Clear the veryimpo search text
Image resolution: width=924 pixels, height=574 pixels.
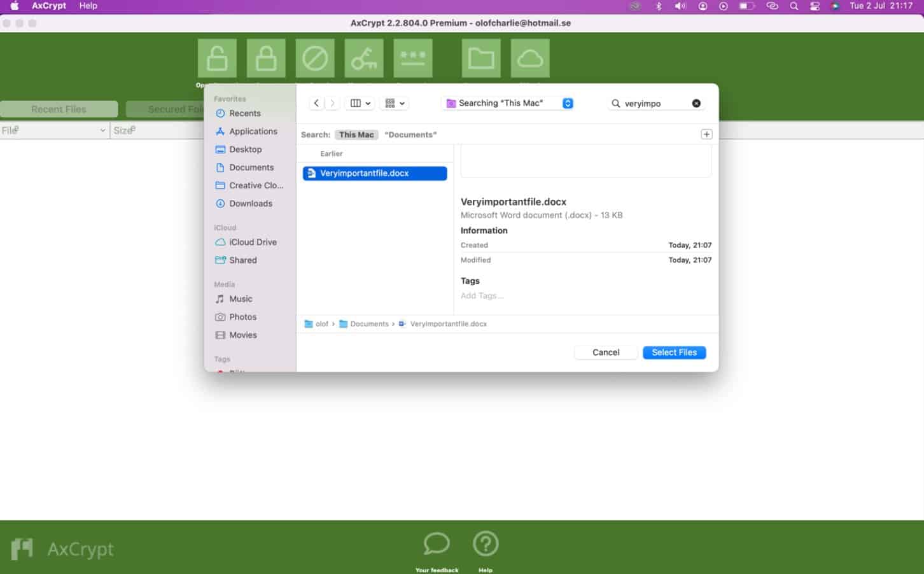click(696, 103)
